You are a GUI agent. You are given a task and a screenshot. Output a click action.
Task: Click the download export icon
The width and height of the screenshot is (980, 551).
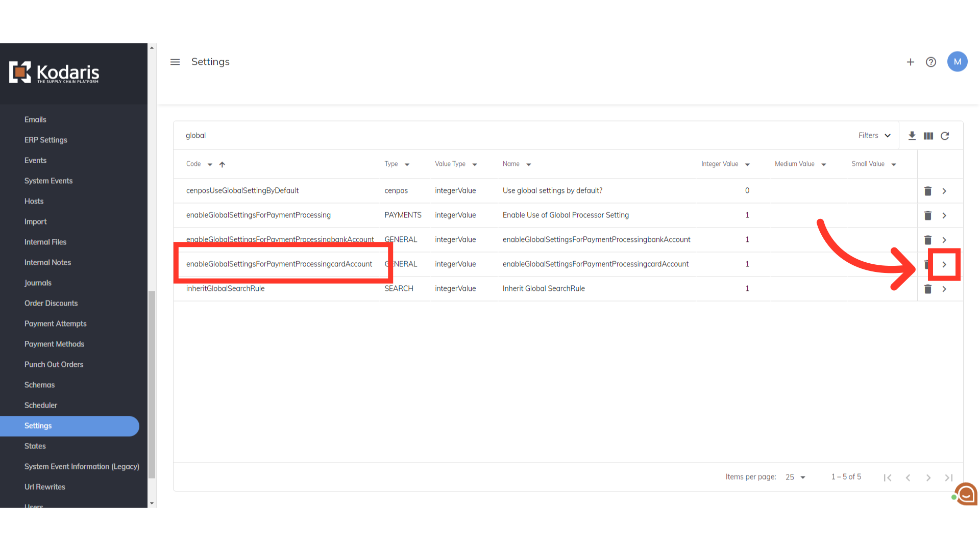[912, 136]
